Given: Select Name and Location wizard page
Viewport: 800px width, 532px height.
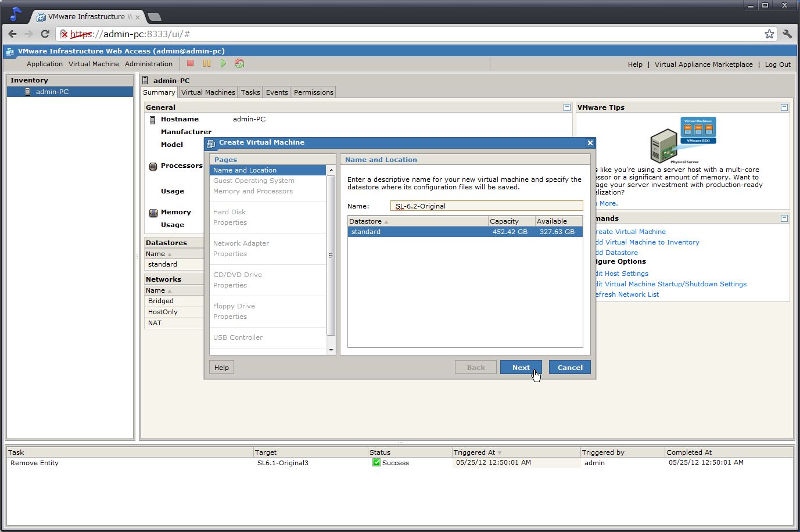Looking at the screenshot, I should tap(268, 170).
